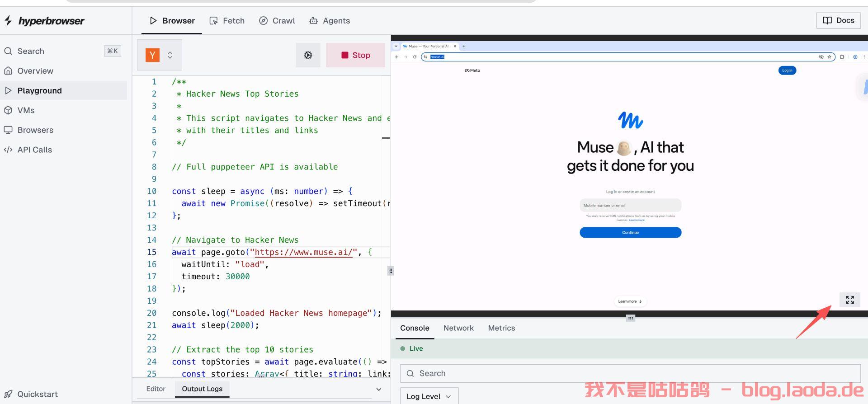Click the Log in button on Muse page
The width and height of the screenshot is (868, 404).
[x=787, y=70]
